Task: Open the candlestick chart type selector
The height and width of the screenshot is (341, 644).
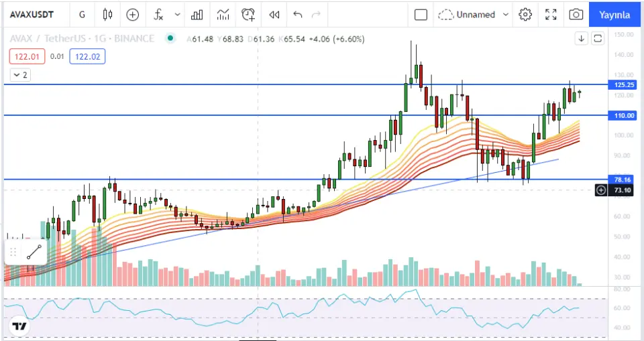Action: tap(107, 14)
